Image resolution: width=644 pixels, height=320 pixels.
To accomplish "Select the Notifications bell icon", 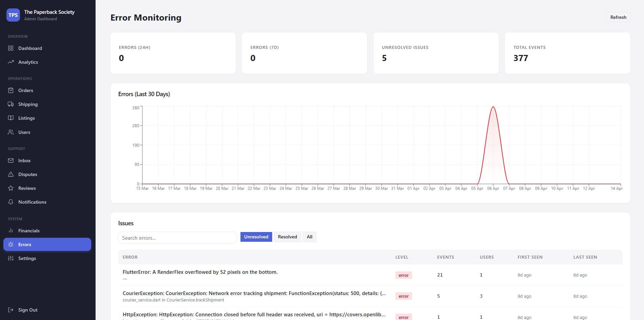I will [x=11, y=202].
